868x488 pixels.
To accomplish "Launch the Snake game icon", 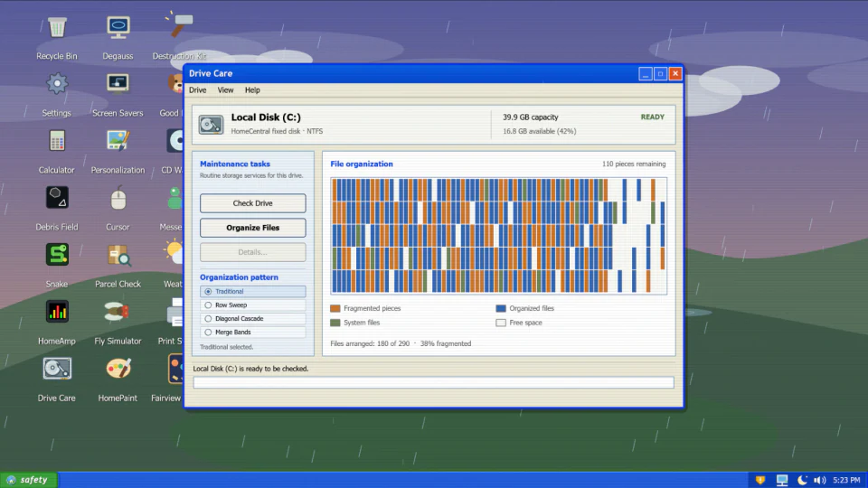I will 56,255.
